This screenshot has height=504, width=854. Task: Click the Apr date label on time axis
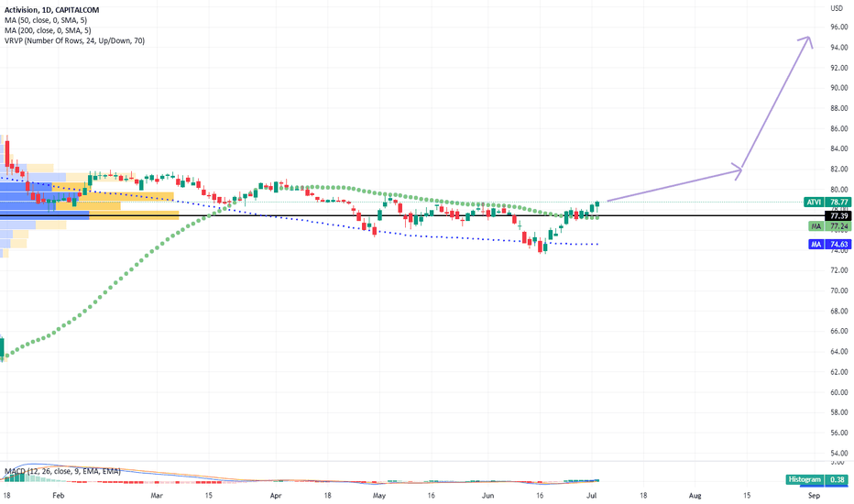point(276,495)
